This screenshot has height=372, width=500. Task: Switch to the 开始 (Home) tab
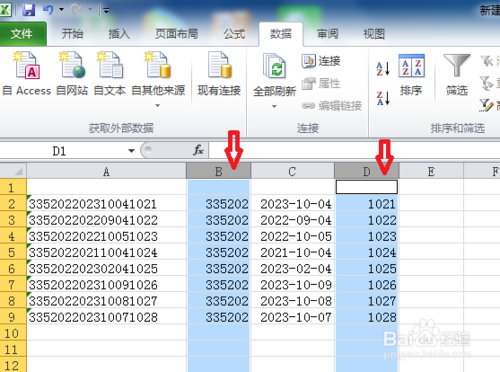click(72, 34)
